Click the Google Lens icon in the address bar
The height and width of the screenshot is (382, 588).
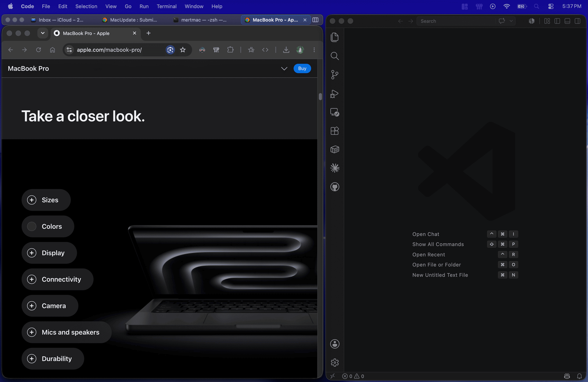170,50
